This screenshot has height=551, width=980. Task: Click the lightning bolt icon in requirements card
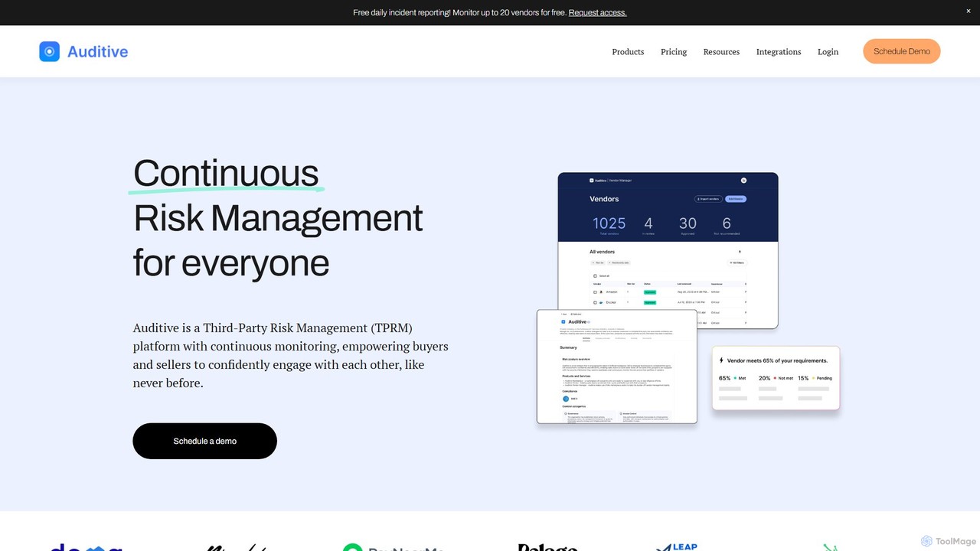[x=721, y=360]
